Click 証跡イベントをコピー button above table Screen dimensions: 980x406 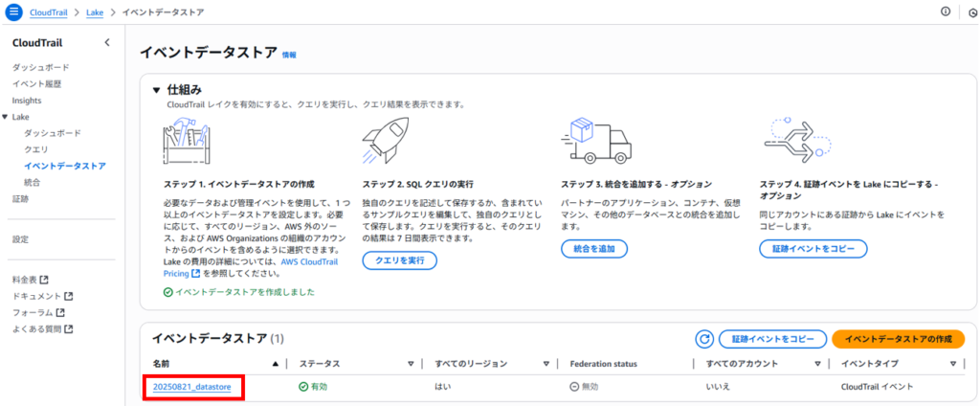tap(773, 339)
